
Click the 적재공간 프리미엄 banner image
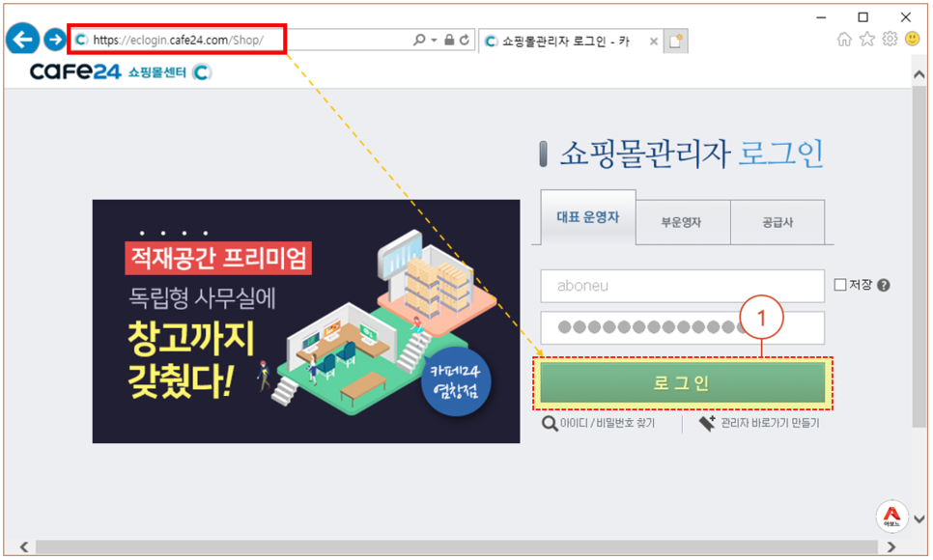(306, 322)
